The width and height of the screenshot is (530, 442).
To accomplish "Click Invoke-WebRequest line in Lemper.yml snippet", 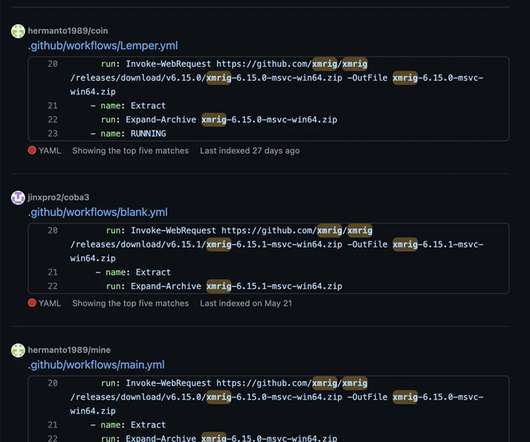I will point(234,64).
